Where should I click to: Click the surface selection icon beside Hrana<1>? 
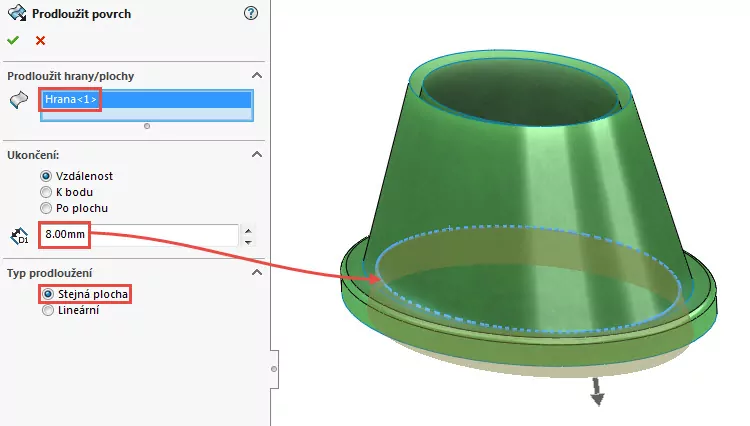pos(19,100)
